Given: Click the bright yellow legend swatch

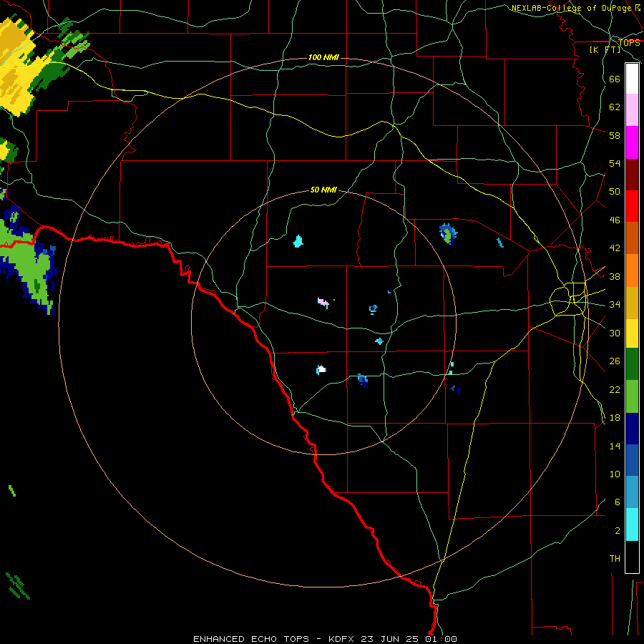Looking at the screenshot, I should (x=632, y=333).
